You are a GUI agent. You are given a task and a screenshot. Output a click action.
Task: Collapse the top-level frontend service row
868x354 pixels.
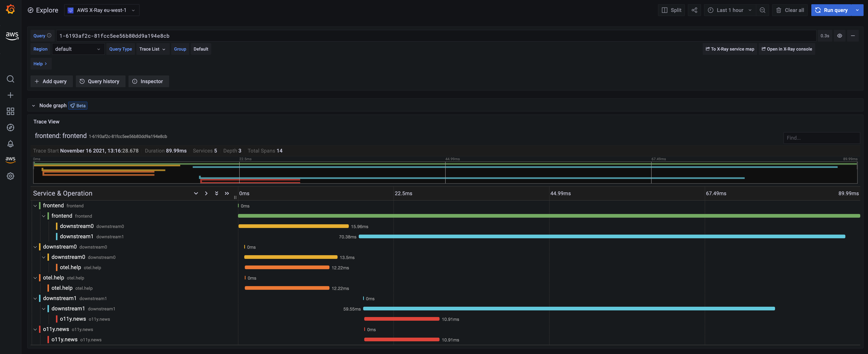pos(35,206)
